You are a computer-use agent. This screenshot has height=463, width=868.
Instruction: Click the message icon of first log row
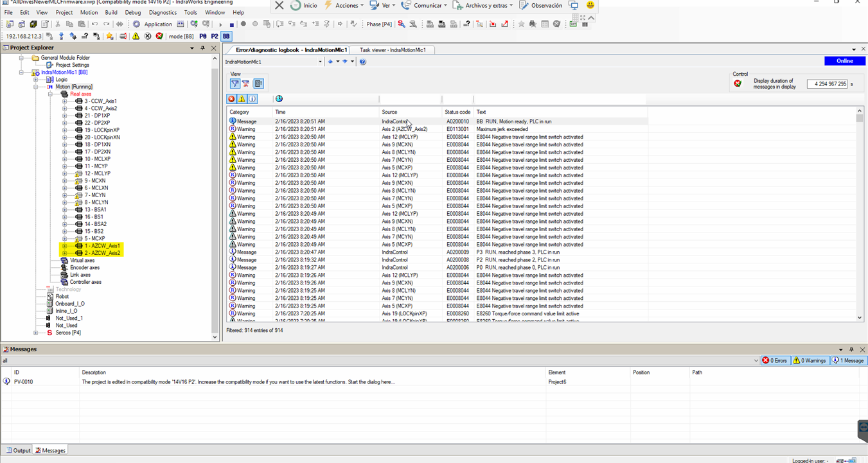click(x=233, y=121)
